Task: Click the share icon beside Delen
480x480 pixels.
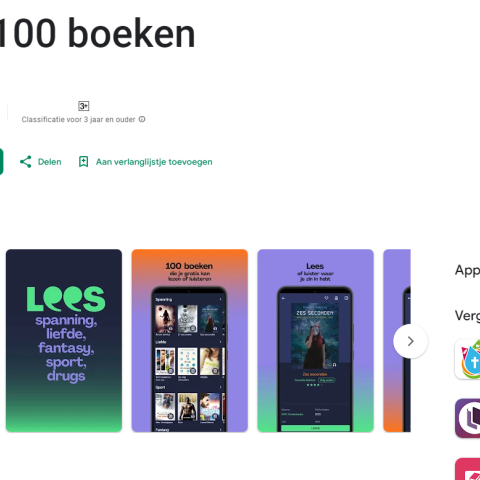Action: [x=26, y=162]
